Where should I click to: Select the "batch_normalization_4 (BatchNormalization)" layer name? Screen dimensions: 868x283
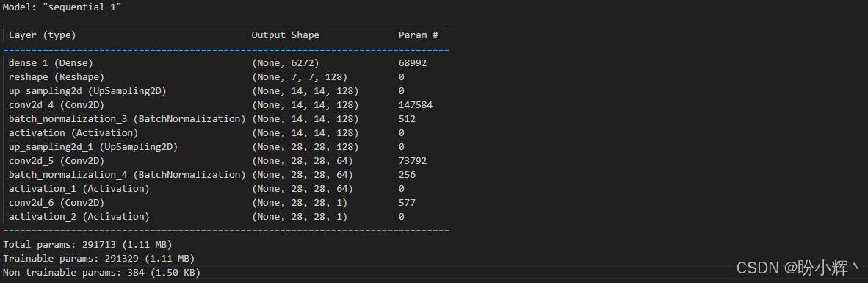(127, 174)
